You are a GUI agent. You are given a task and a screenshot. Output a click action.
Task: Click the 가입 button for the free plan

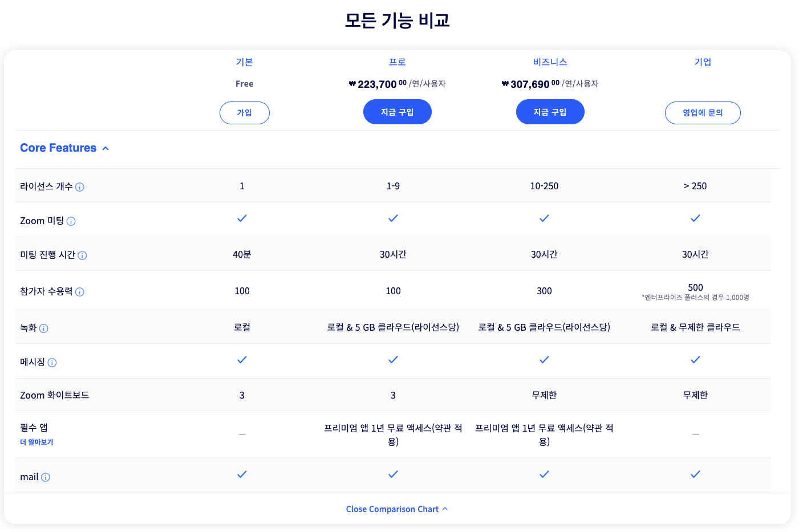pos(244,112)
